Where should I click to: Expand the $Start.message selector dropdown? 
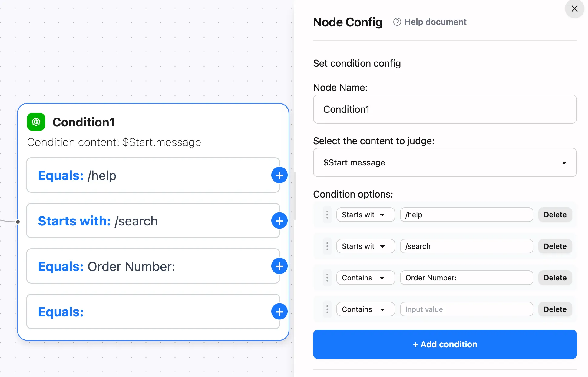[565, 162]
